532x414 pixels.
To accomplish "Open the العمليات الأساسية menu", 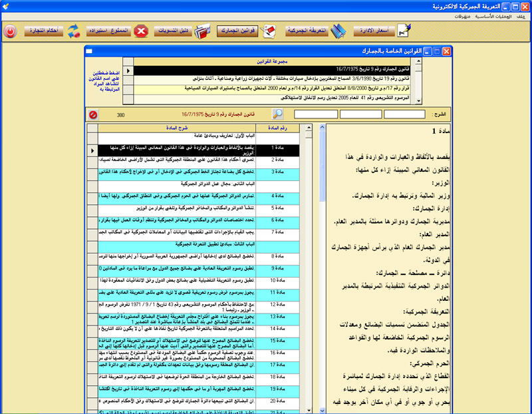I will [x=494, y=16].
